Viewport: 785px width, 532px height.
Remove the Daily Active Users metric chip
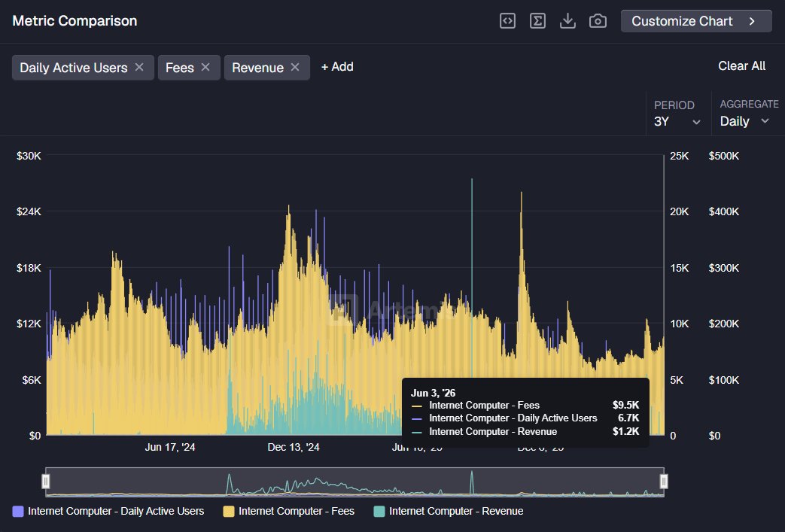(x=140, y=67)
